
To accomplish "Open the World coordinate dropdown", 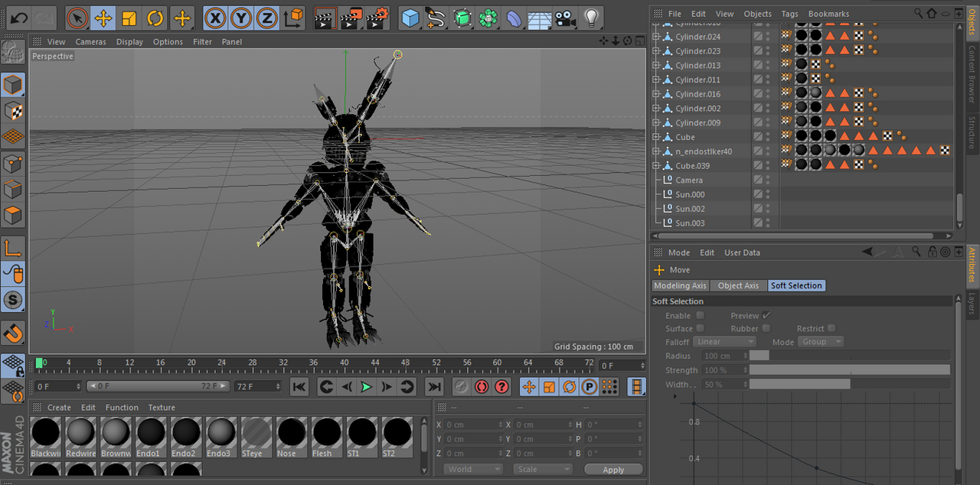I will [x=474, y=469].
